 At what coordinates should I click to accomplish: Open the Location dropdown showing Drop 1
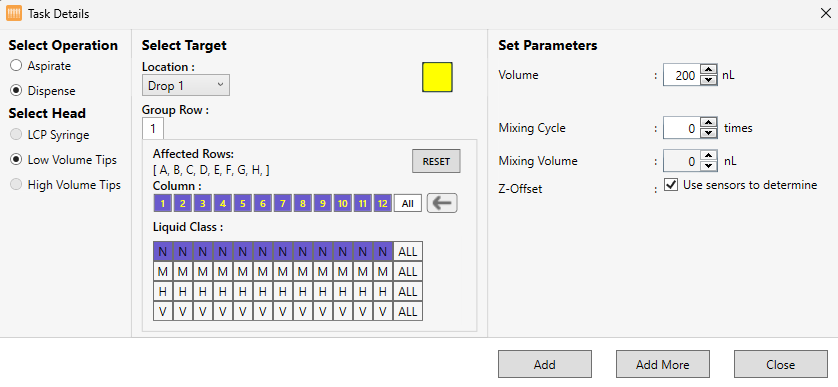tap(185, 86)
